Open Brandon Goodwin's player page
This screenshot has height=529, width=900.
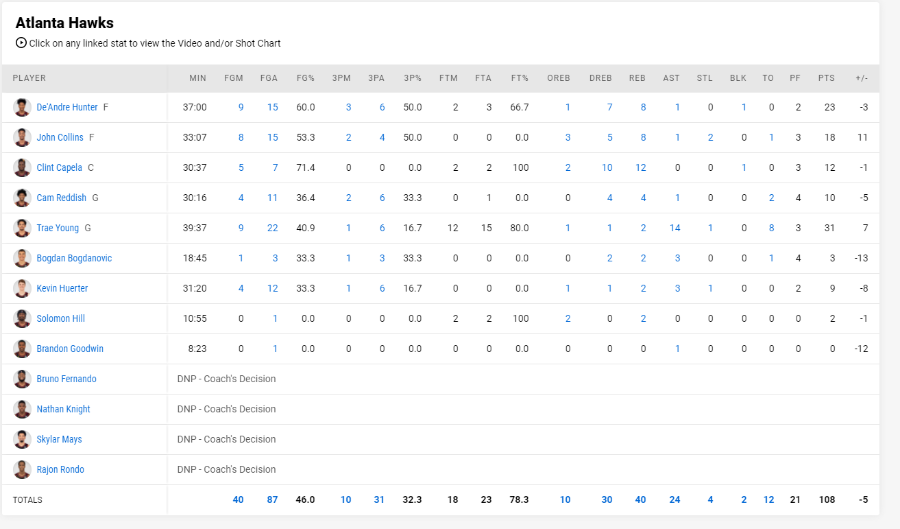pyautogui.click(x=70, y=349)
